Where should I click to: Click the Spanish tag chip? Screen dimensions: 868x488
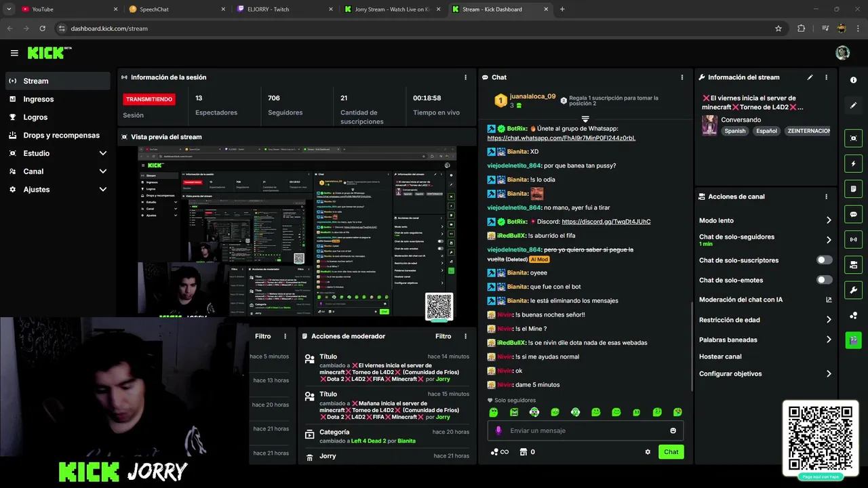(734, 131)
